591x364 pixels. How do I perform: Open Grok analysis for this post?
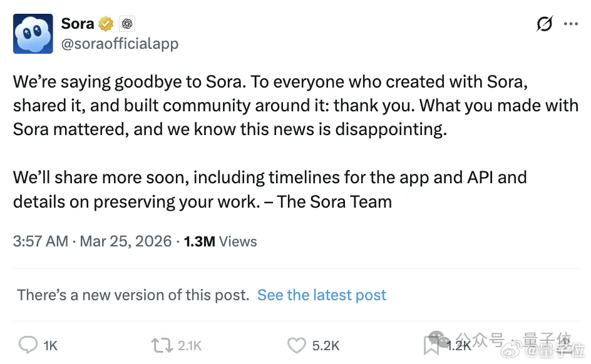545,23
